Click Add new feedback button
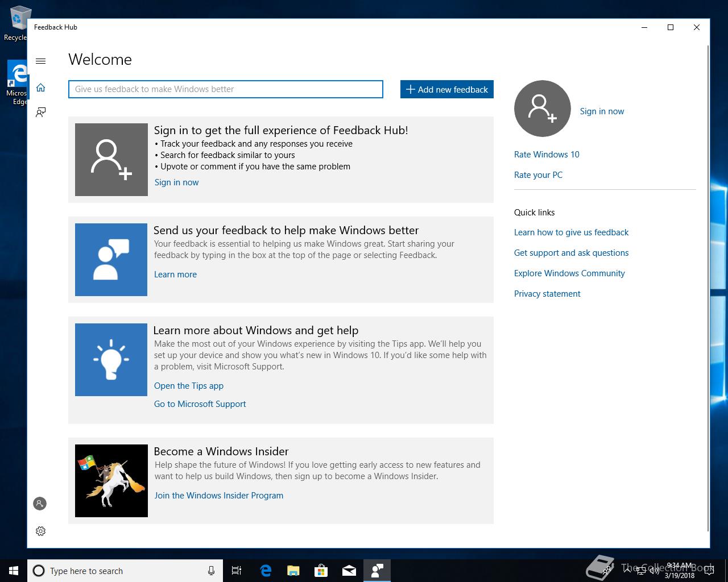Image resolution: width=728 pixels, height=582 pixels. click(x=447, y=89)
